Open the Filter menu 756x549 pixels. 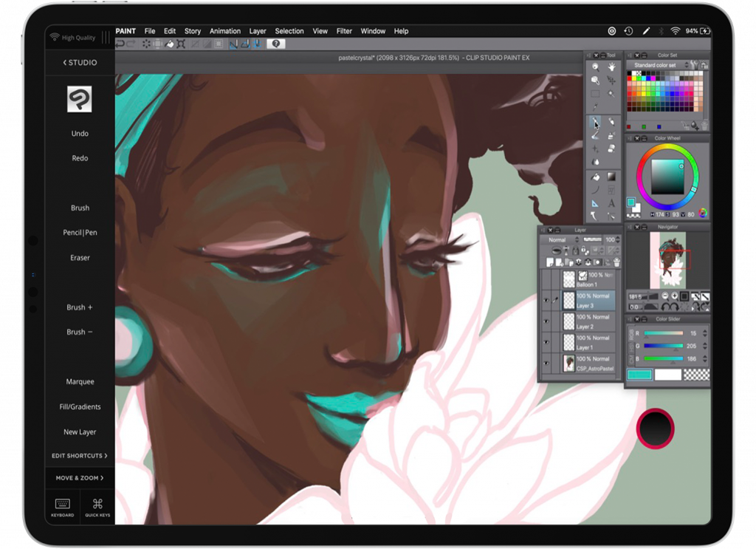pos(344,31)
